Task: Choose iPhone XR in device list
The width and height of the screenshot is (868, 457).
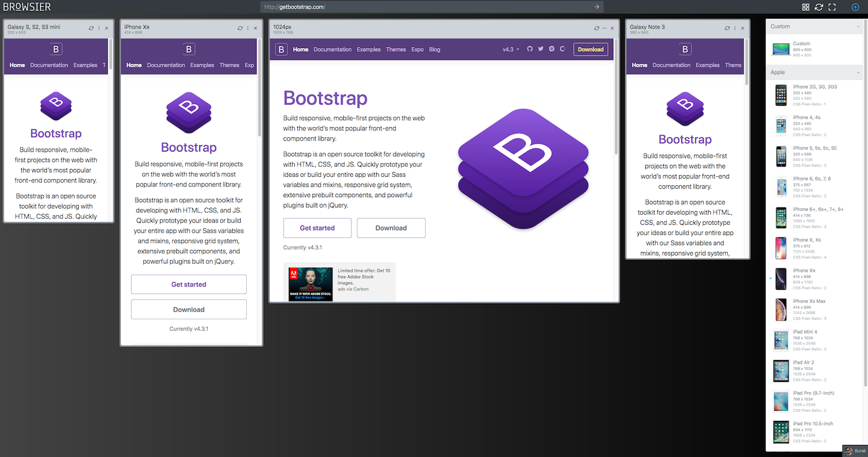Action: 816,279
